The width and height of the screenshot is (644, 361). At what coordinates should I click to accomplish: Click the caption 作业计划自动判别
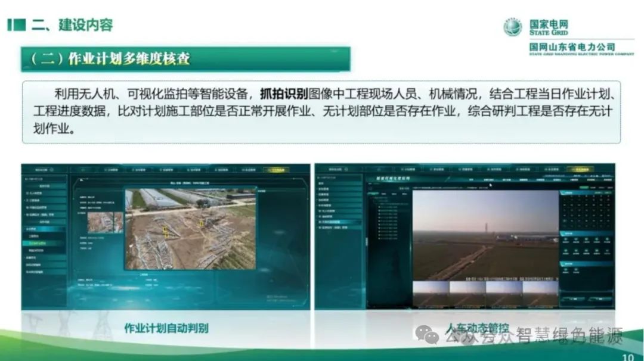(166, 328)
